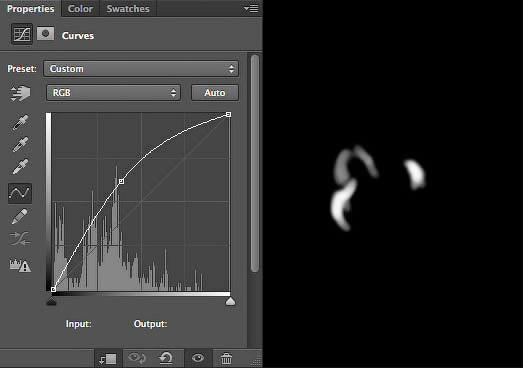Image resolution: width=523 pixels, height=368 pixels.
Task: Select the black point eyedropper
Action: [x=20, y=122]
